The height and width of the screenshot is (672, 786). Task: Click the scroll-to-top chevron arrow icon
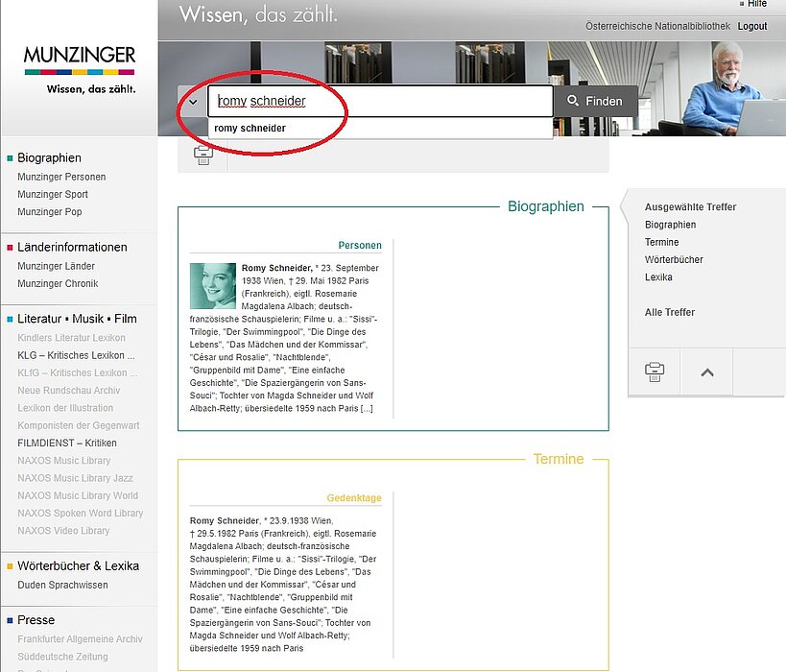click(x=707, y=372)
